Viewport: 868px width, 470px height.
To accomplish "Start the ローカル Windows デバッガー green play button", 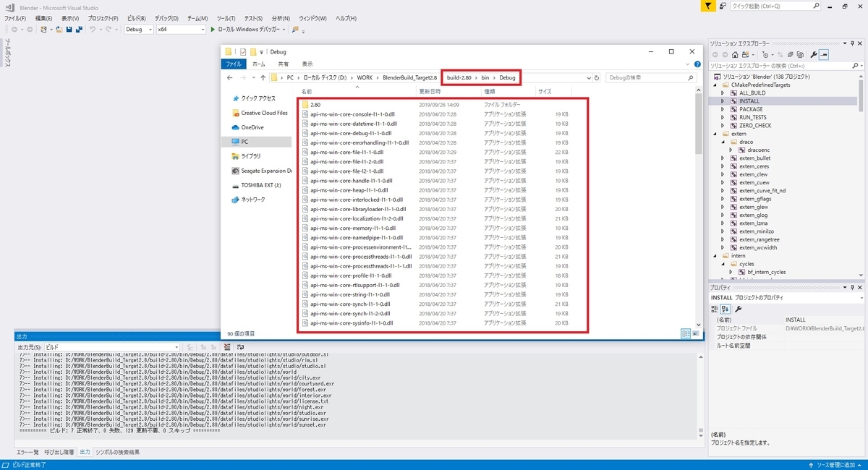I will click(x=213, y=30).
